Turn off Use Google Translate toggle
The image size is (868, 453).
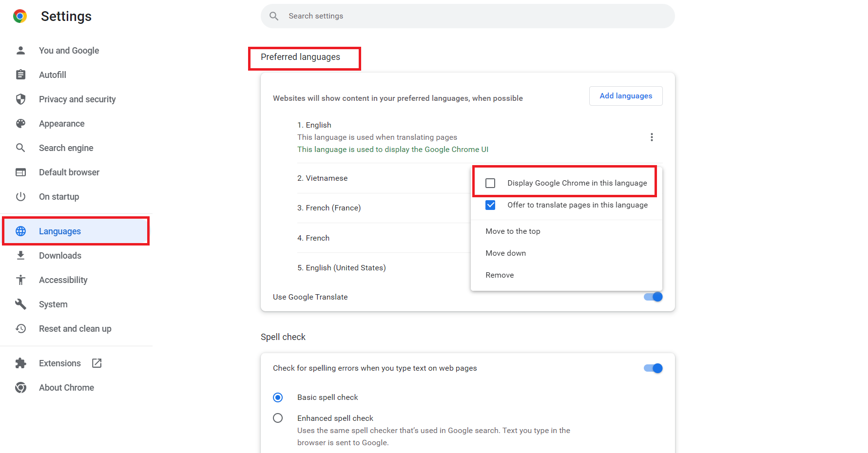(x=653, y=297)
